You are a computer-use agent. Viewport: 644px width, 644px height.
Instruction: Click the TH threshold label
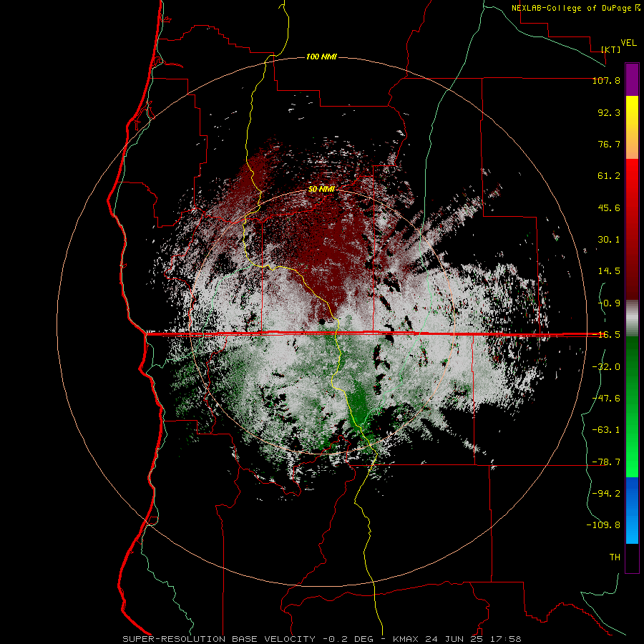(615, 557)
